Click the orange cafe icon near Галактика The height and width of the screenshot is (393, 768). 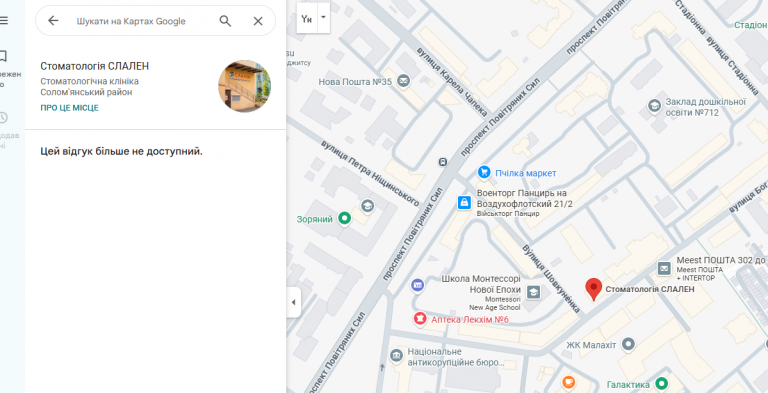click(569, 383)
